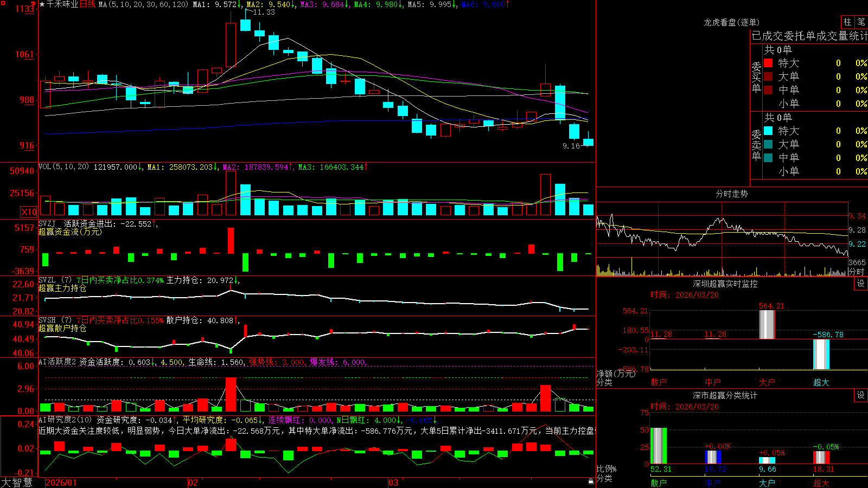Click the 深市超赢分类统计 panel title
The image size is (868, 488).
pos(725,395)
